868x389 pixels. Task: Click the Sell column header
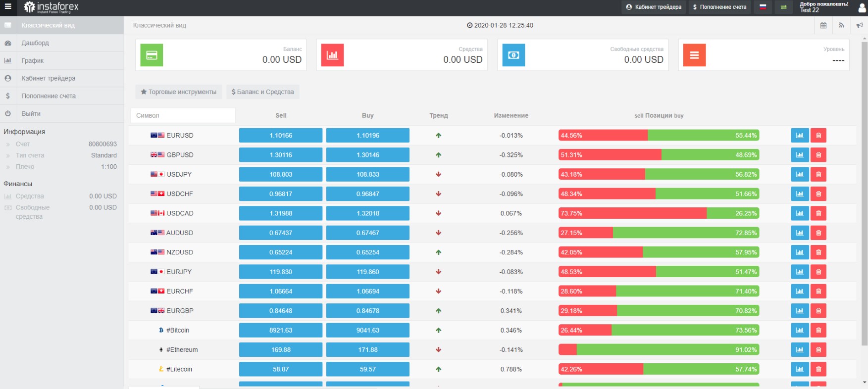coord(281,115)
